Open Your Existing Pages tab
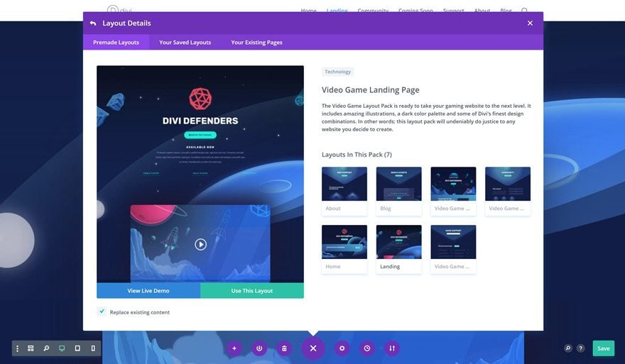Screen dimensions: 625x364 256,42
